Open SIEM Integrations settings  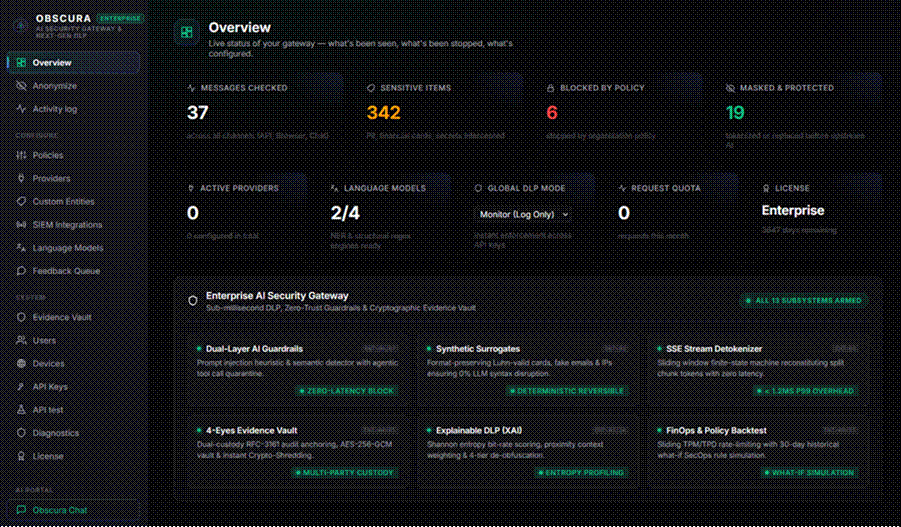click(74, 225)
